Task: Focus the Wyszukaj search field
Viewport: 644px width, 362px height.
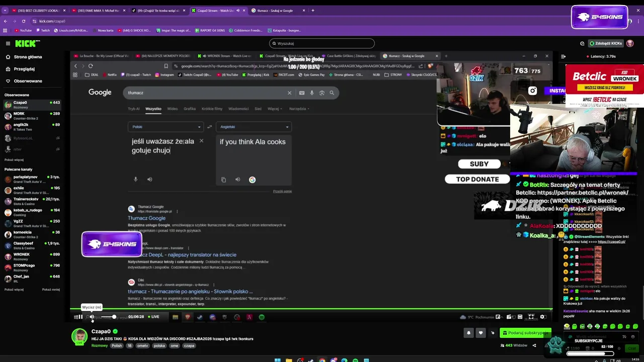Action: [x=322, y=43]
